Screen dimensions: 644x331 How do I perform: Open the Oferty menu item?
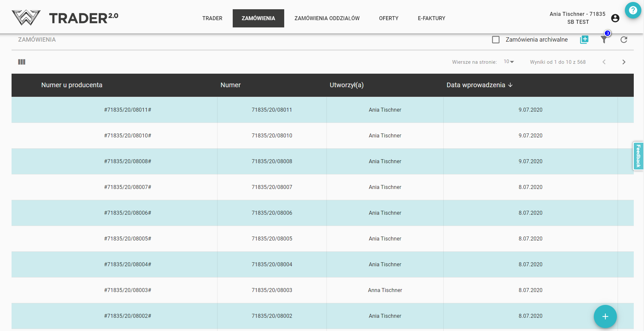click(x=389, y=18)
